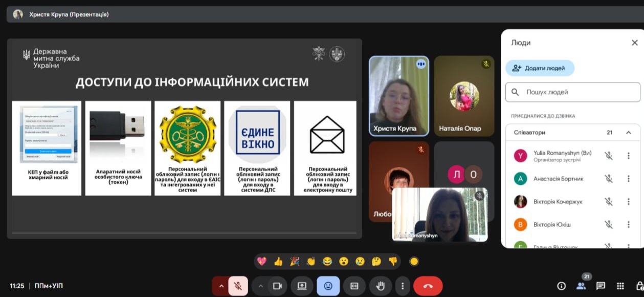Enable closed captions with the CC icon

click(354, 286)
